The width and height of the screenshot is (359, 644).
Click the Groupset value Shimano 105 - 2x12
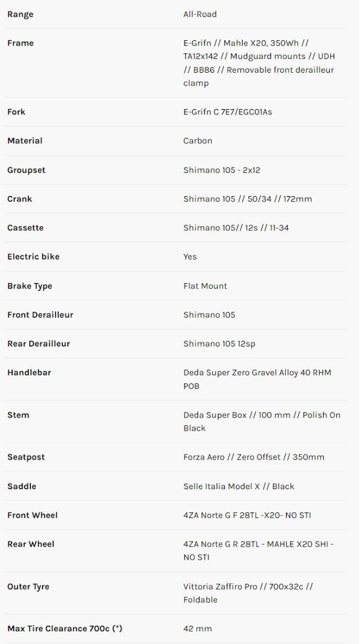click(x=222, y=170)
